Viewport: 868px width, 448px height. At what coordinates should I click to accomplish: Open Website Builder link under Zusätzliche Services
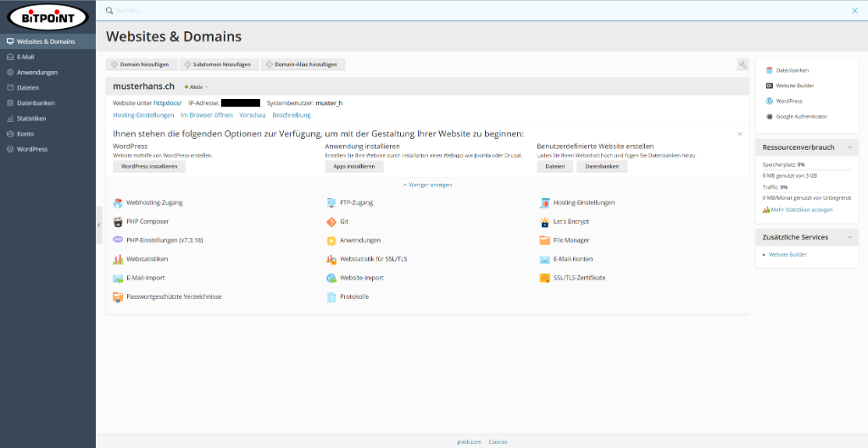787,255
